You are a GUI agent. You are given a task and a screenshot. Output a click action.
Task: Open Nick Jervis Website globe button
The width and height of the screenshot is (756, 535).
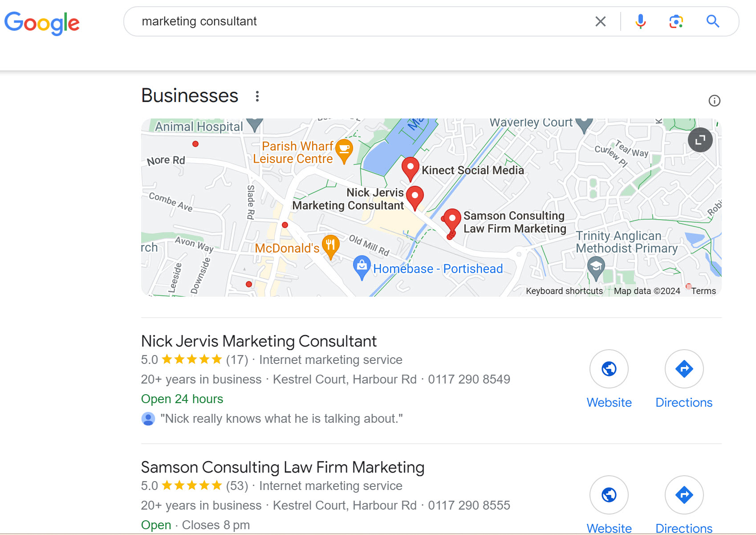pos(609,369)
